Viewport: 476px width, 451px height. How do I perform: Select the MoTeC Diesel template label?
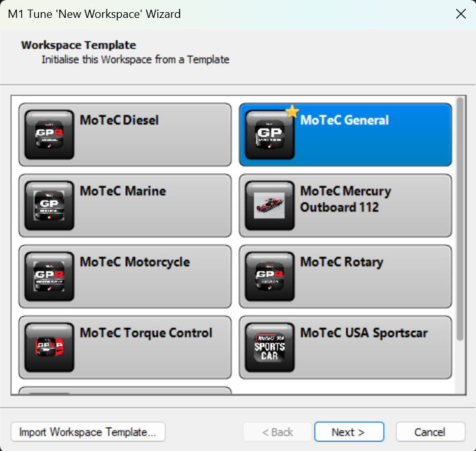coord(119,120)
